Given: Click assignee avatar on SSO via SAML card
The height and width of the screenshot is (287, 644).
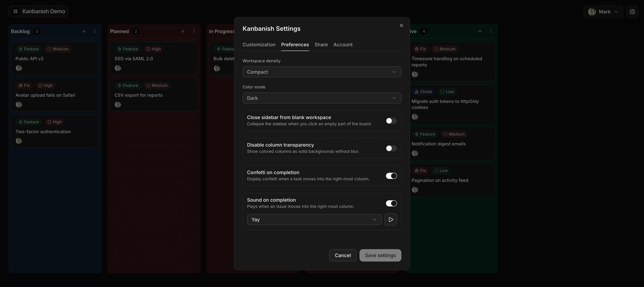Looking at the screenshot, I should (118, 68).
